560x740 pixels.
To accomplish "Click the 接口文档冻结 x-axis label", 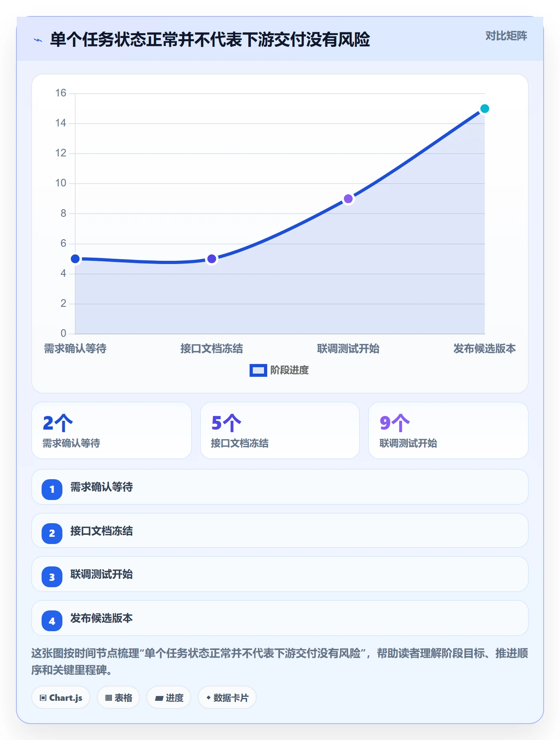I will 212,349.
